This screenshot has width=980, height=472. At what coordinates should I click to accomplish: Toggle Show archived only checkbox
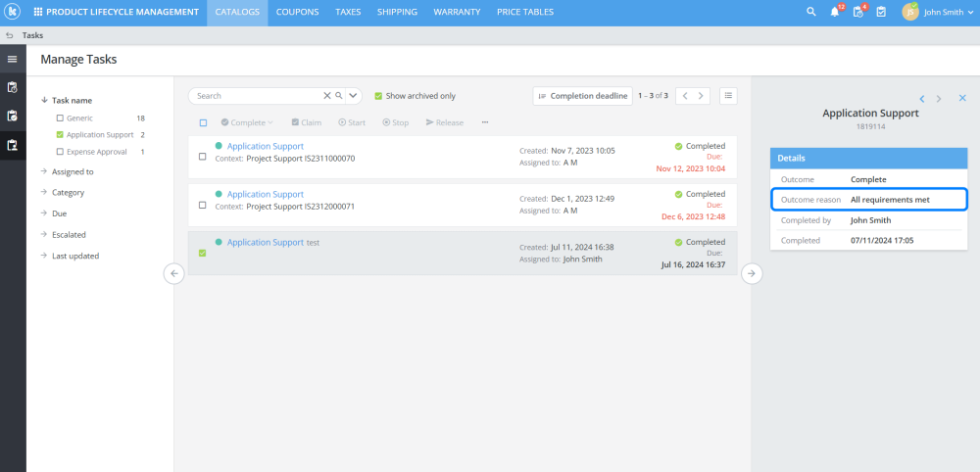click(378, 96)
